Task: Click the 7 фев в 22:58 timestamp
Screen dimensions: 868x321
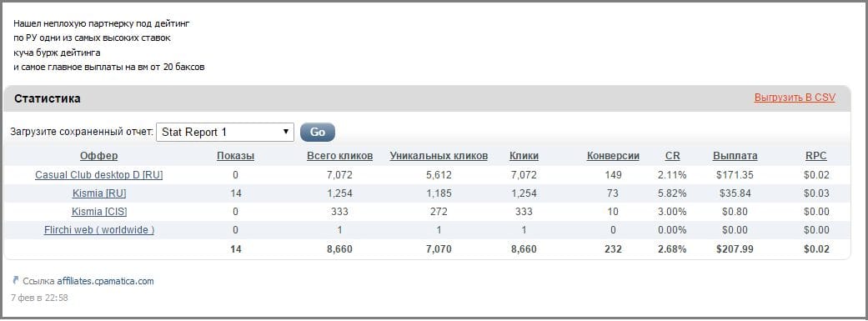Action: pos(39,298)
